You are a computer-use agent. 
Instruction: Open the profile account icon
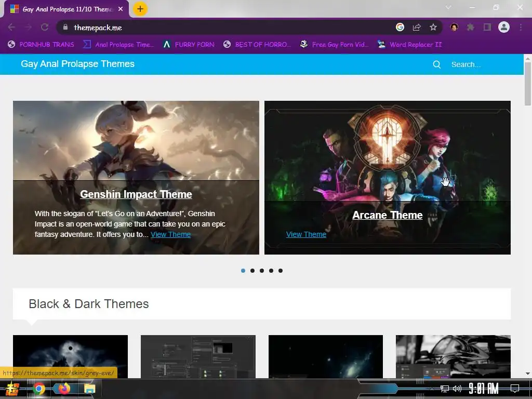click(504, 27)
